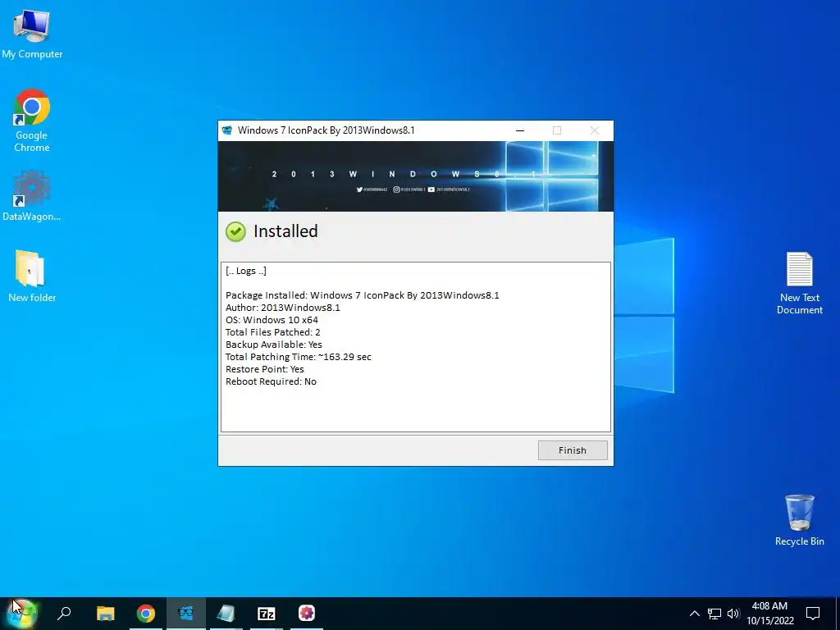This screenshot has width=840, height=630.
Task: Click the 'Author: 2013Windows8.1' log line
Action: click(283, 308)
